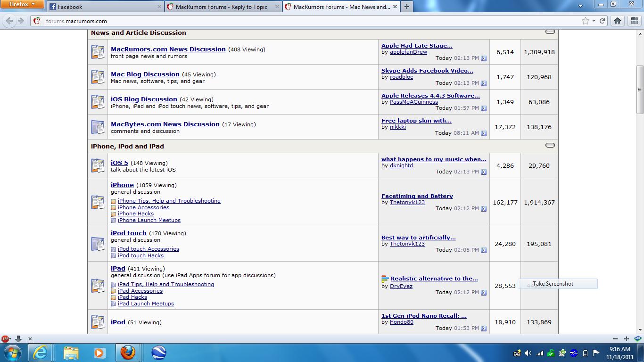Open the iPhone Accessories subforum
This screenshot has height=362, width=644.
pos(143,207)
